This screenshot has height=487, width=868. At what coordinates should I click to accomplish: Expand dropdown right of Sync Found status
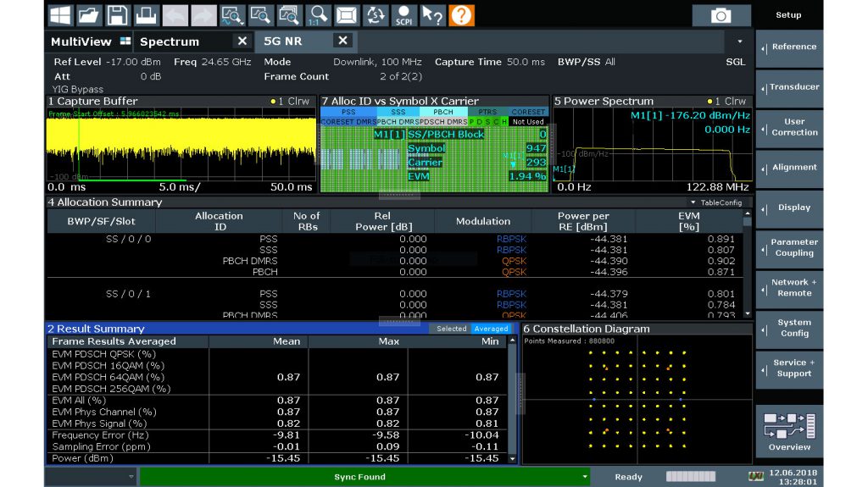coord(585,477)
